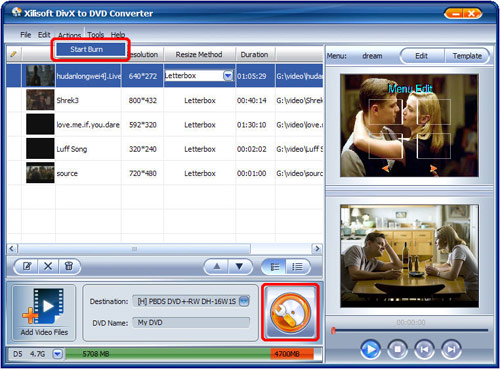Select the Shrek3 video thumbnail
500x369 pixels.
tap(40, 100)
